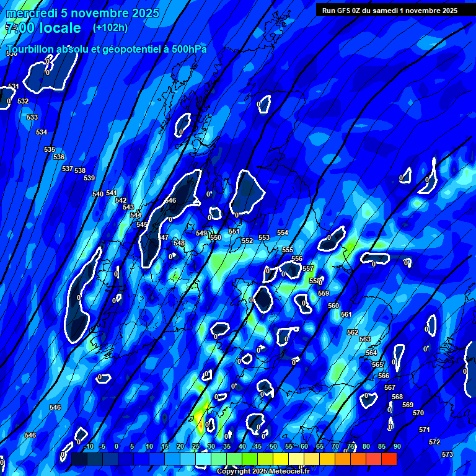Click the forecast offset label (+102h)
The image size is (476, 476).
[x=110, y=27]
